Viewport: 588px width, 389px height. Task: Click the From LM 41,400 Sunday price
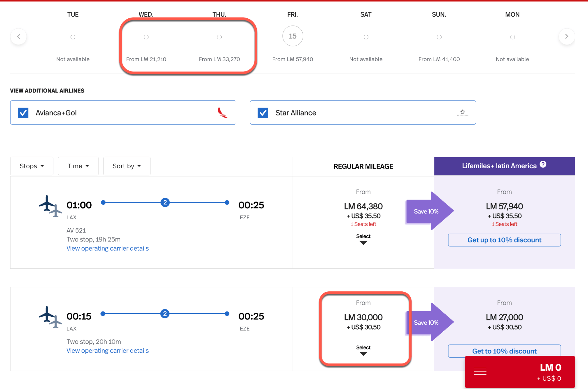[439, 59]
